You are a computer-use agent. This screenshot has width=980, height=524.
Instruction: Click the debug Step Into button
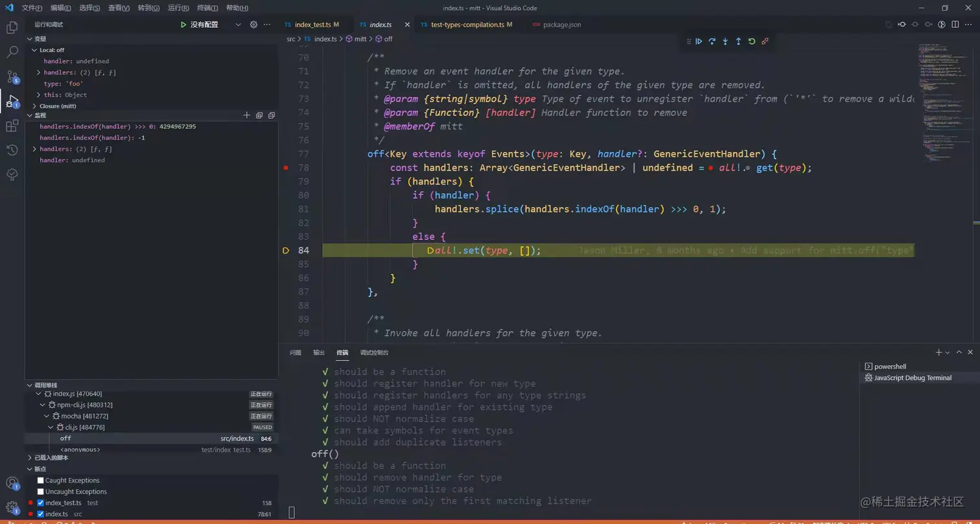tap(725, 41)
